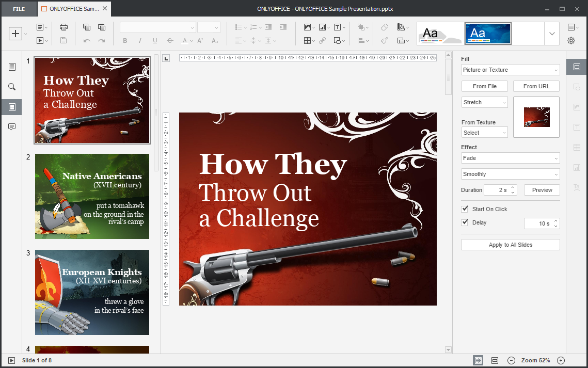Image resolution: width=588 pixels, height=368 pixels.
Task: Toggle the Slide Settings sidebar tab
Action: pos(577,67)
